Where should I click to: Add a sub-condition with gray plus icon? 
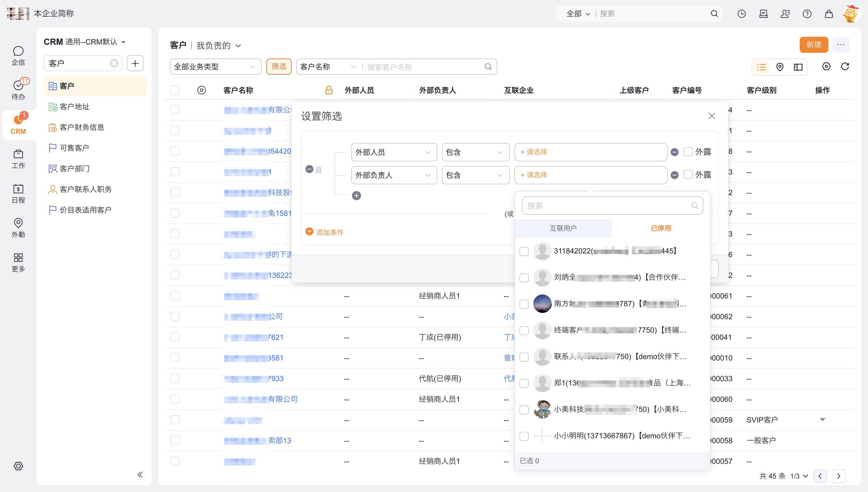(x=356, y=196)
